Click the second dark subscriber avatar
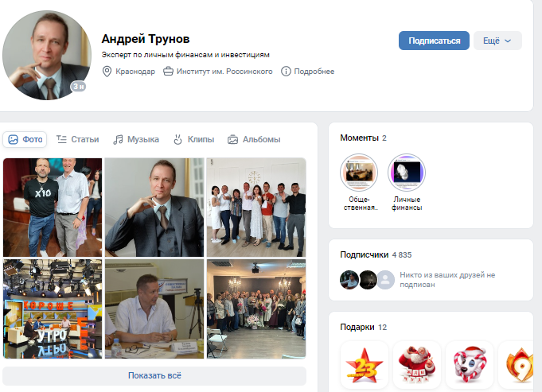This screenshot has height=392, width=542. [368, 280]
